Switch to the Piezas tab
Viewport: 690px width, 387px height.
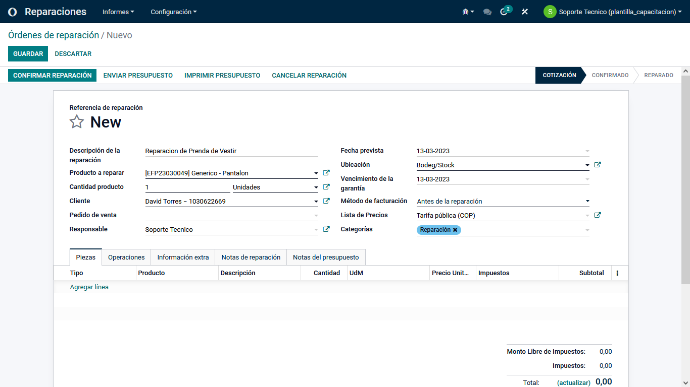pos(85,257)
